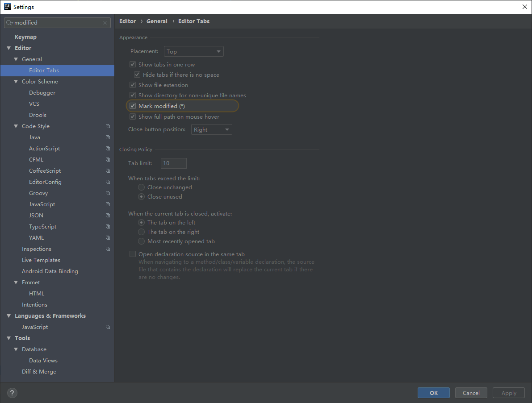Click the project-level copy icon next to Code Style
532x403 pixels.
pyautogui.click(x=108, y=126)
